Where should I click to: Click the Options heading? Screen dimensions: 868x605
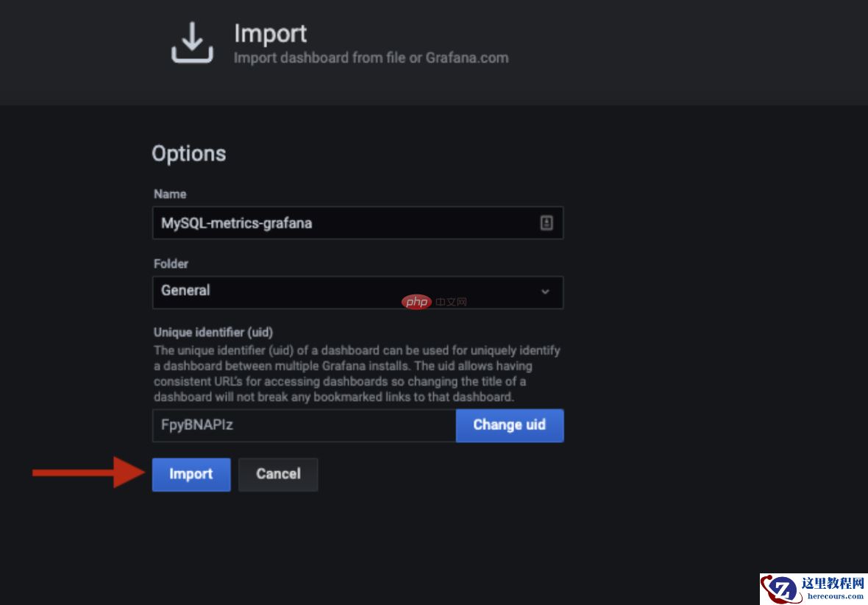pyautogui.click(x=189, y=154)
